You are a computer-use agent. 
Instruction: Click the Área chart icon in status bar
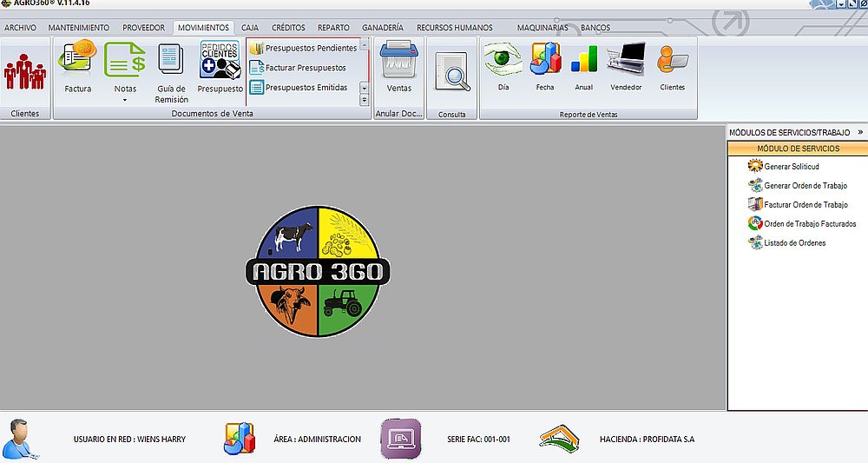(x=240, y=438)
